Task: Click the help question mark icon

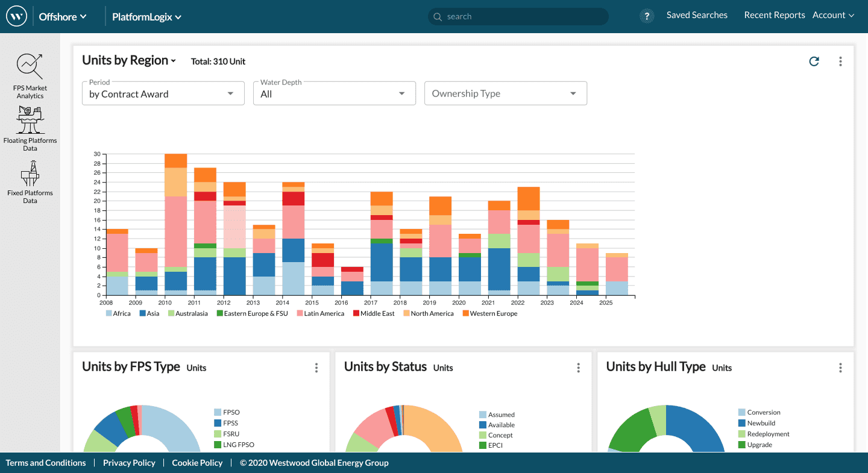Action: (x=647, y=16)
